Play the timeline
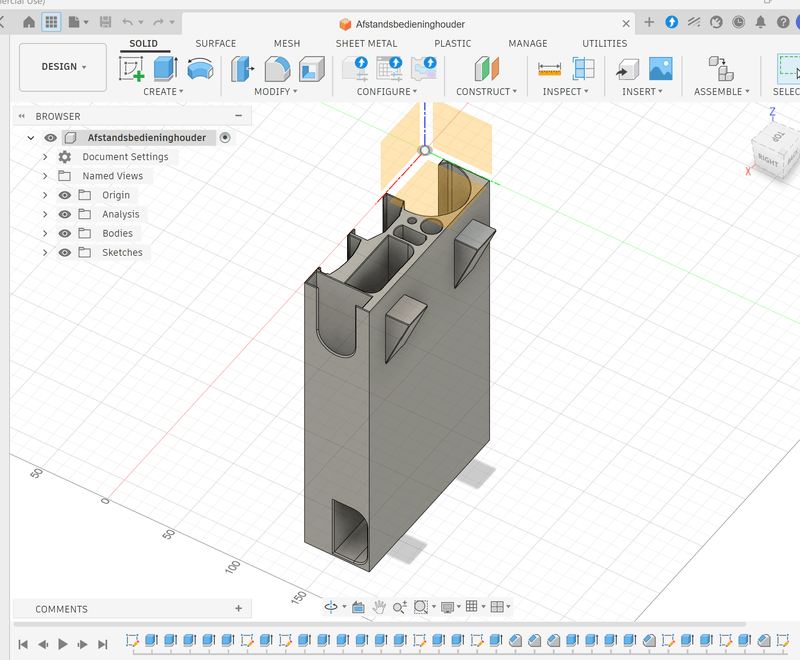This screenshot has height=660, width=800. point(63,644)
